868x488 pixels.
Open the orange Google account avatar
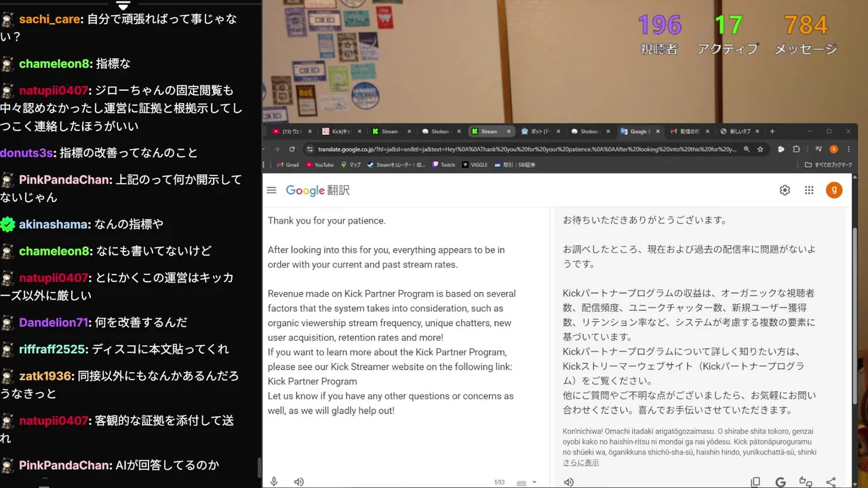[834, 190]
